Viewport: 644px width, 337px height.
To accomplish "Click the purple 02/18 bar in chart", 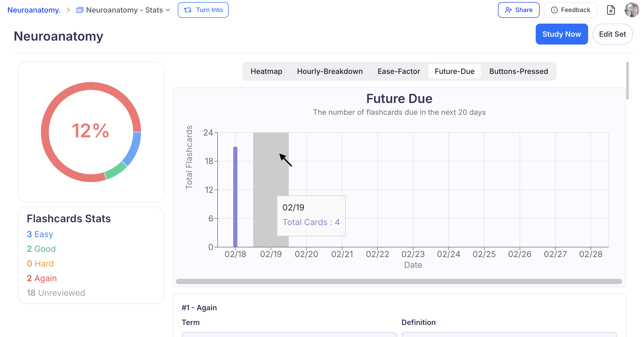I will (x=235, y=197).
